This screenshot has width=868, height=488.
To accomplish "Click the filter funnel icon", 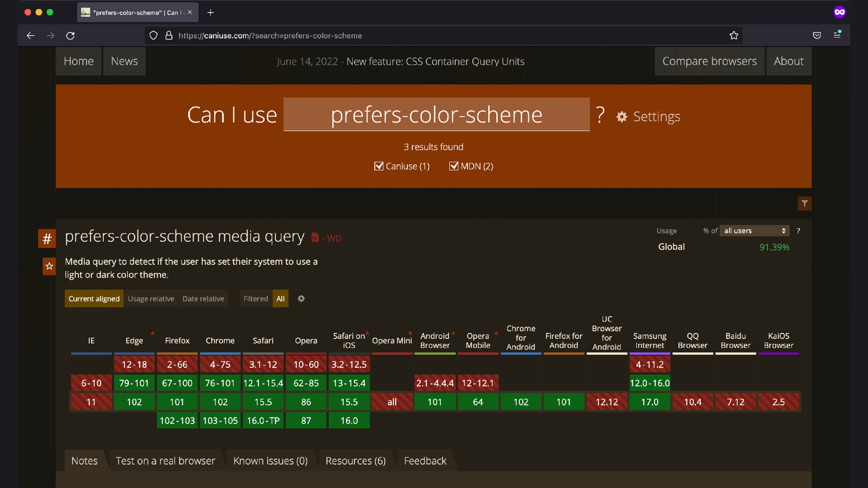I will 804,203.
